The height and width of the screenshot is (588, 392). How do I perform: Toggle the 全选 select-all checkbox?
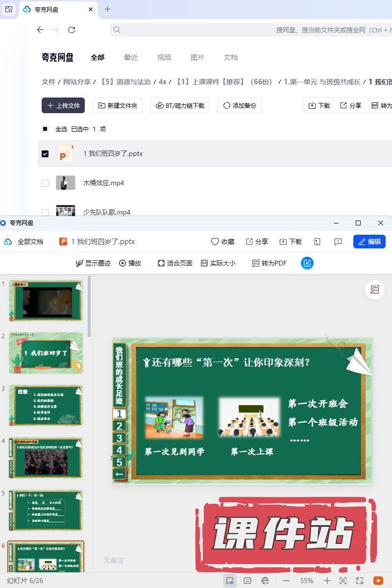[x=45, y=129]
